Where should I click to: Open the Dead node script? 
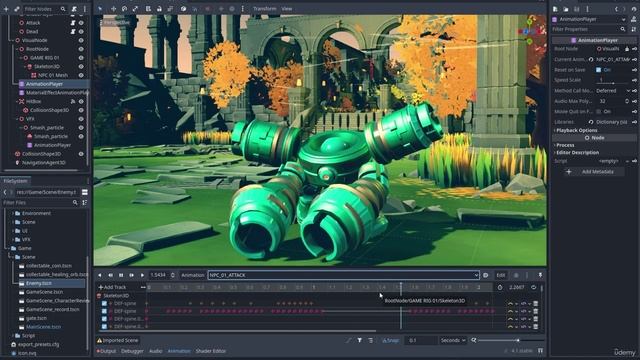click(73, 31)
